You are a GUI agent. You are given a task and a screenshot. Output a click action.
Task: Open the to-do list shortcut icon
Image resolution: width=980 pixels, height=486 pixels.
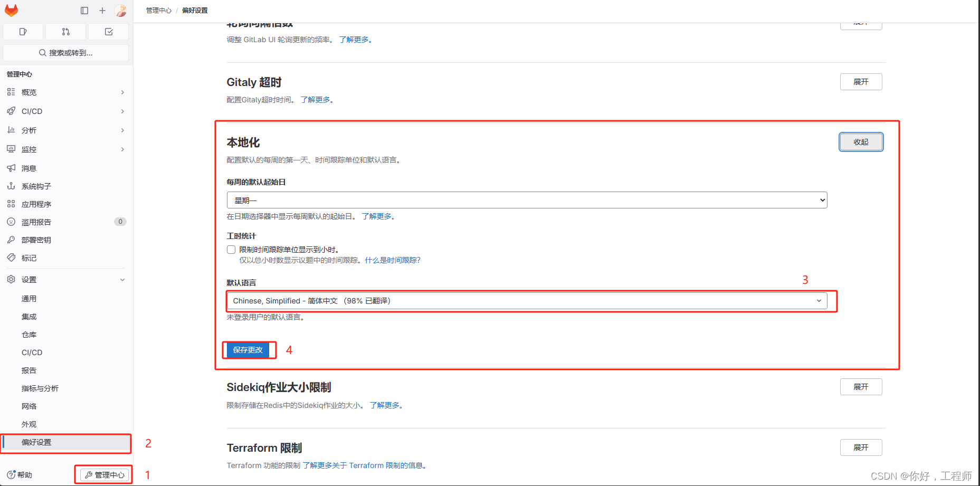pyautogui.click(x=109, y=32)
